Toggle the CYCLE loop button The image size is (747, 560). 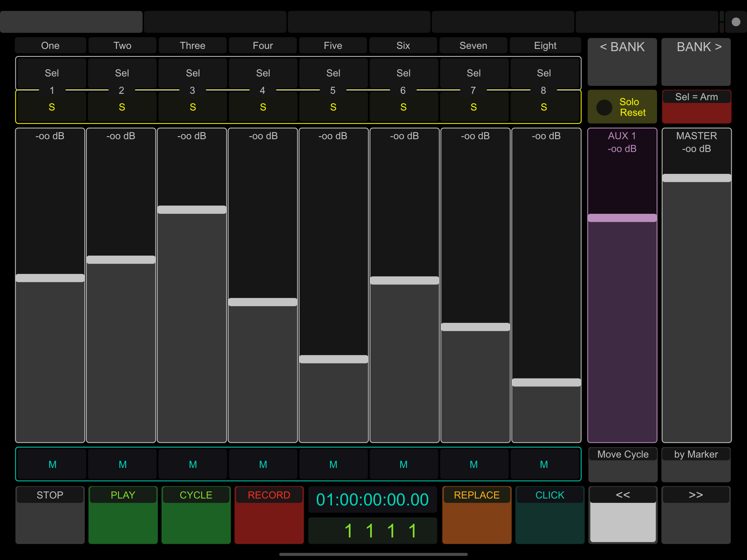point(196,514)
